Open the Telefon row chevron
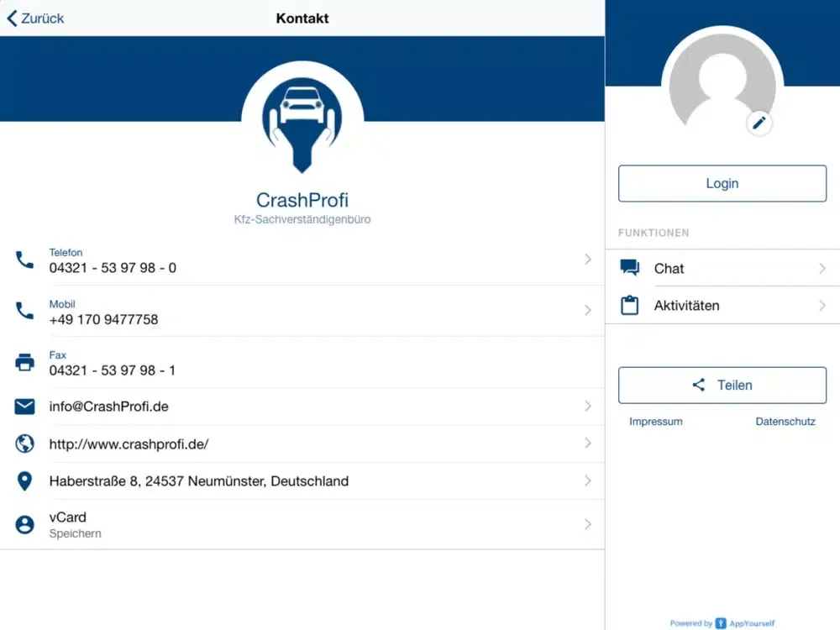Viewport: 840px width, 630px height. pos(588,260)
